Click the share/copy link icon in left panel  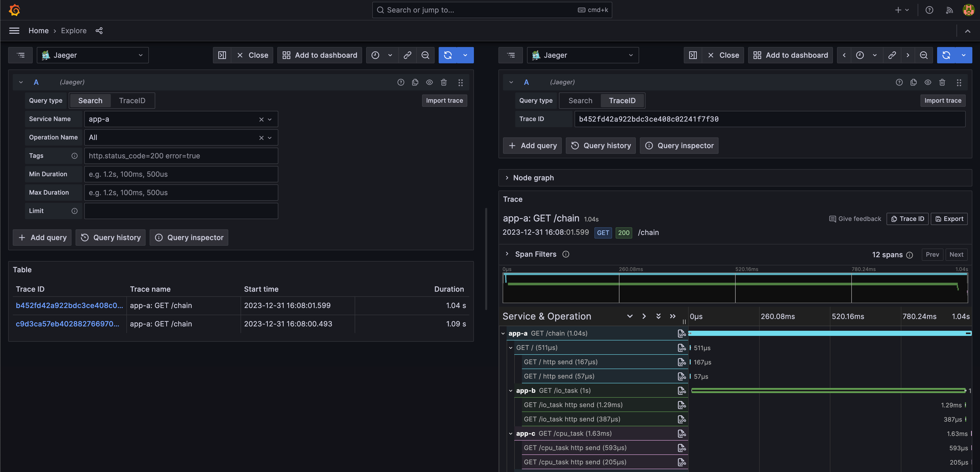pyautogui.click(x=407, y=54)
